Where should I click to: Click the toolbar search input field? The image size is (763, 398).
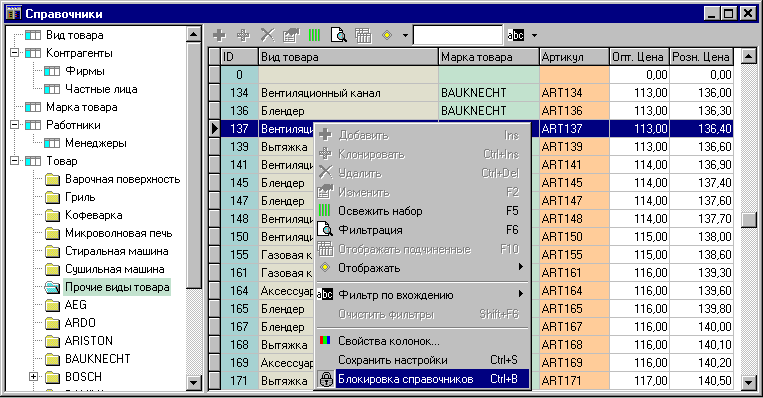pos(457,35)
